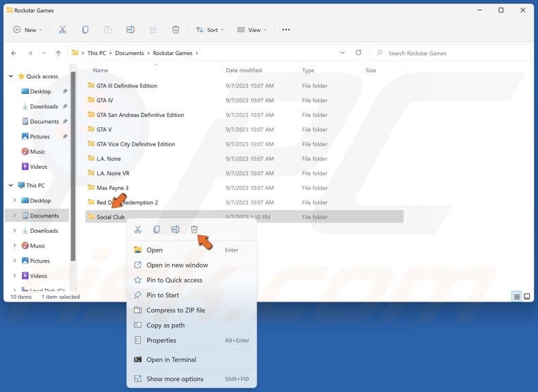Expand Music under This PC

14,246
